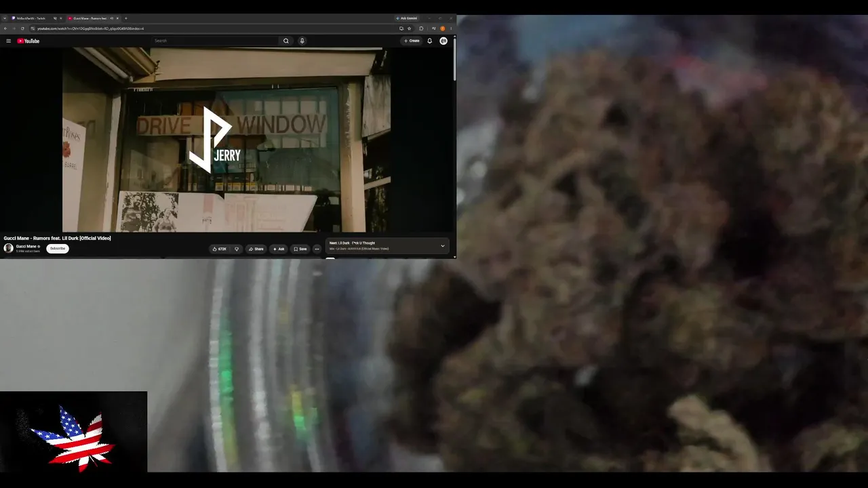Image resolution: width=868 pixels, height=488 pixels.
Task: Close the Twitch browser tab
Action: click(60, 18)
